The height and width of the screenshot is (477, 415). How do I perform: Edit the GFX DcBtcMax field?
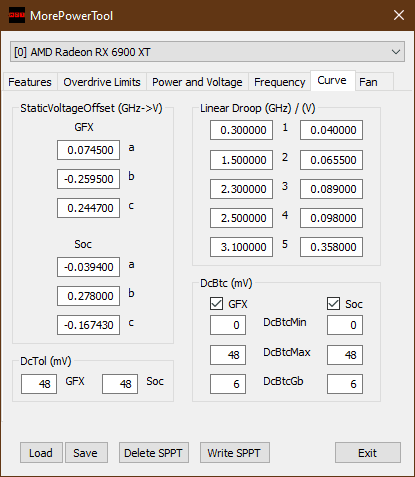228,355
